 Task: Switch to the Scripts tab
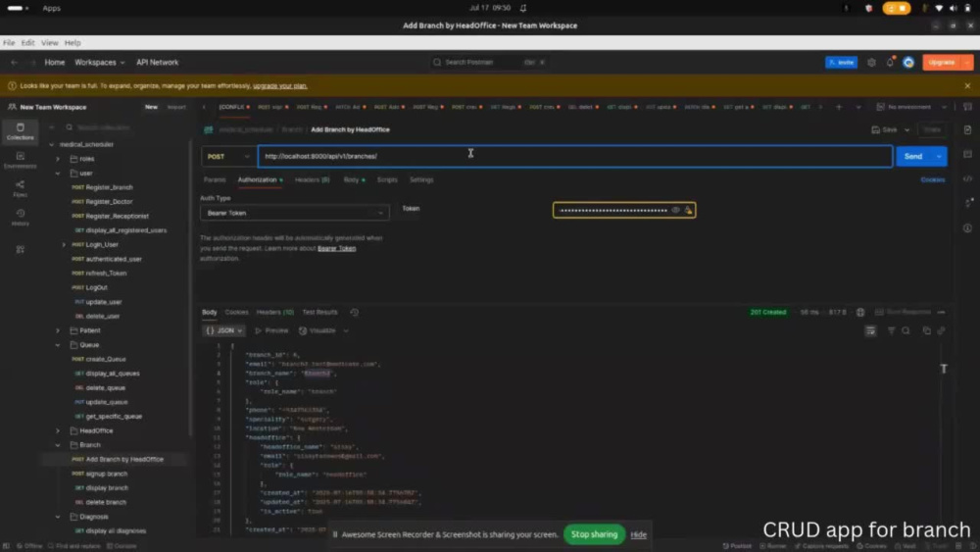(387, 180)
